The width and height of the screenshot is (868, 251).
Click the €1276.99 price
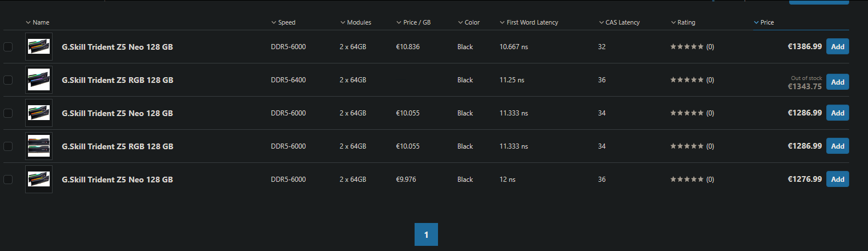(x=805, y=180)
